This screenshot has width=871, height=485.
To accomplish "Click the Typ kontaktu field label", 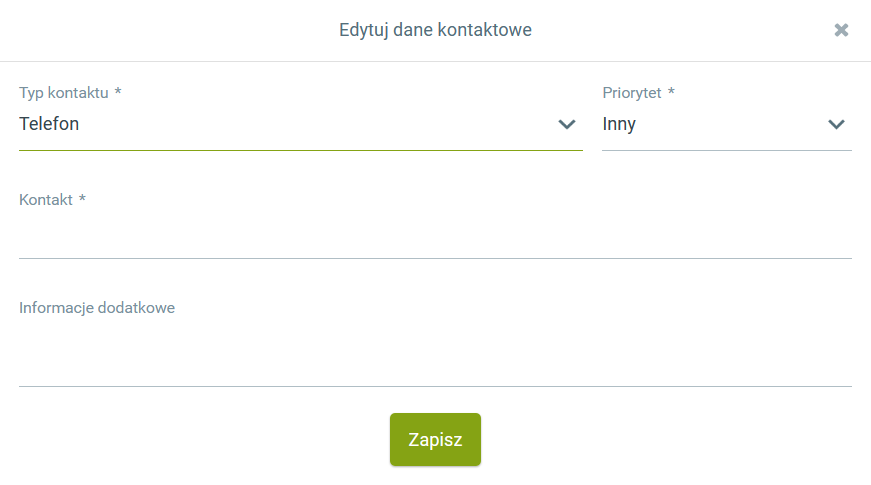I will [x=63, y=93].
